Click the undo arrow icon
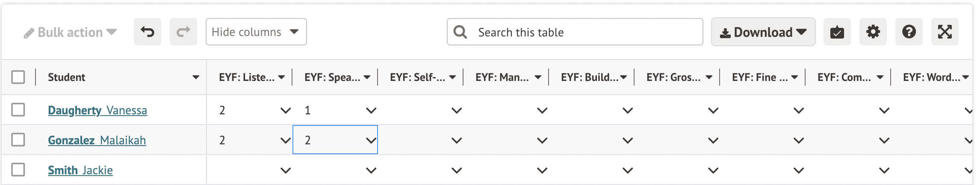Viewport: 980px width, 185px height. [x=148, y=32]
